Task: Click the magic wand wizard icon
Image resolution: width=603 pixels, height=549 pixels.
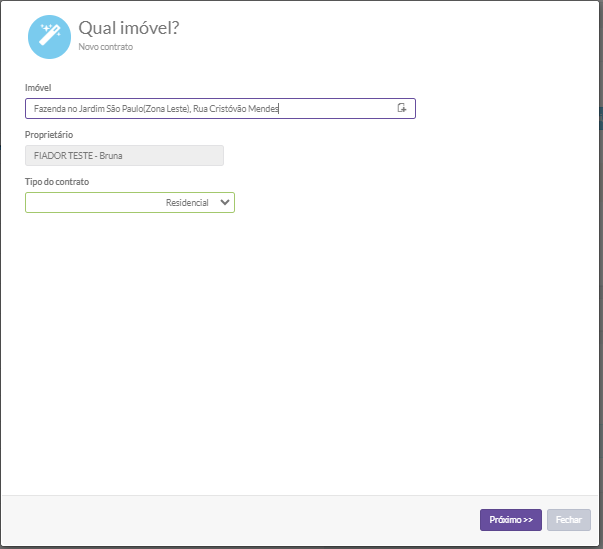Action: [49, 36]
